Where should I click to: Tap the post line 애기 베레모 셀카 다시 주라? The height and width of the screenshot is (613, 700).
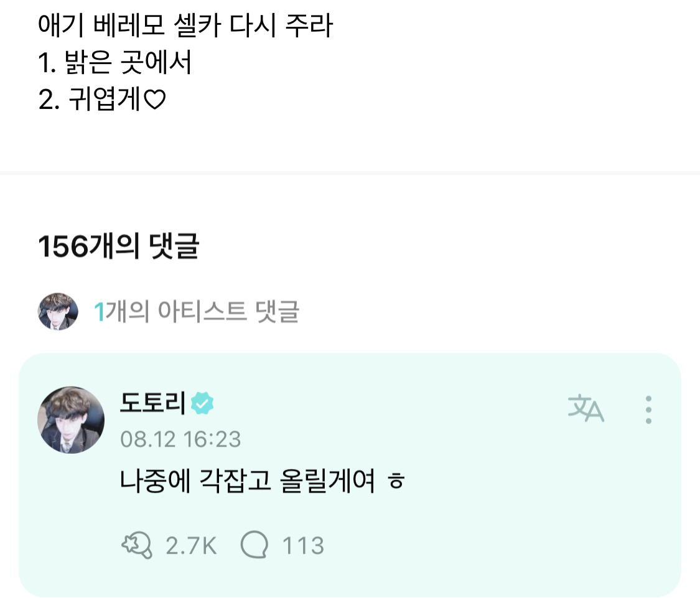pyautogui.click(x=185, y=27)
